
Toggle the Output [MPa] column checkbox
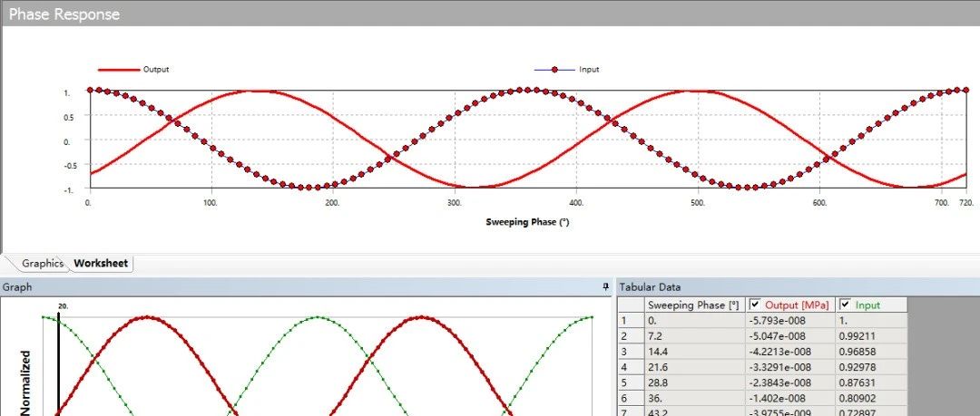tap(755, 305)
